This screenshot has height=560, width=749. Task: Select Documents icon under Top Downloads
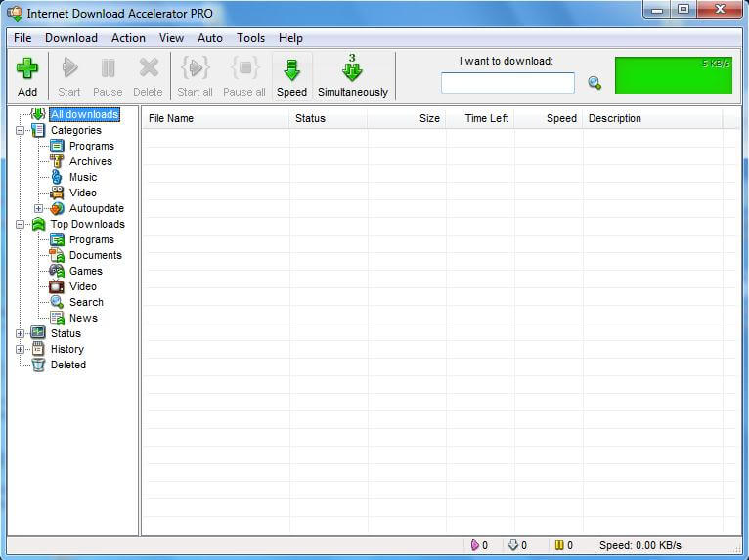pyautogui.click(x=57, y=255)
